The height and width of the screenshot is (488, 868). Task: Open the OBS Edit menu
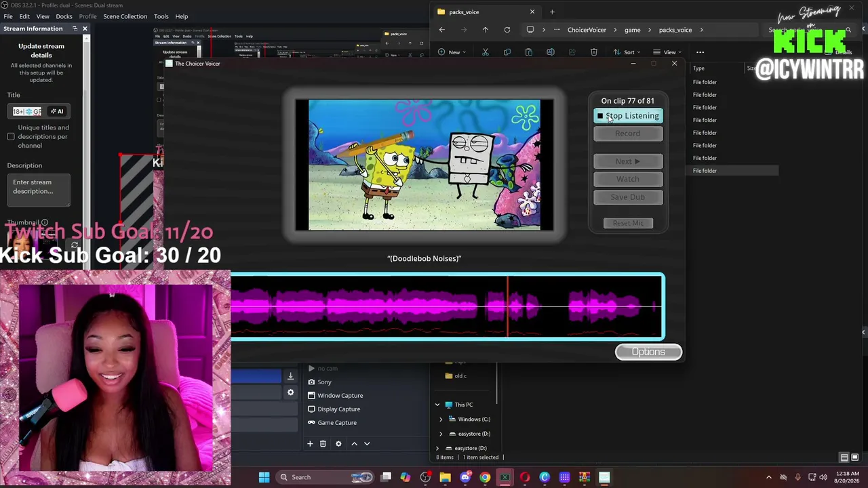pyautogui.click(x=24, y=16)
